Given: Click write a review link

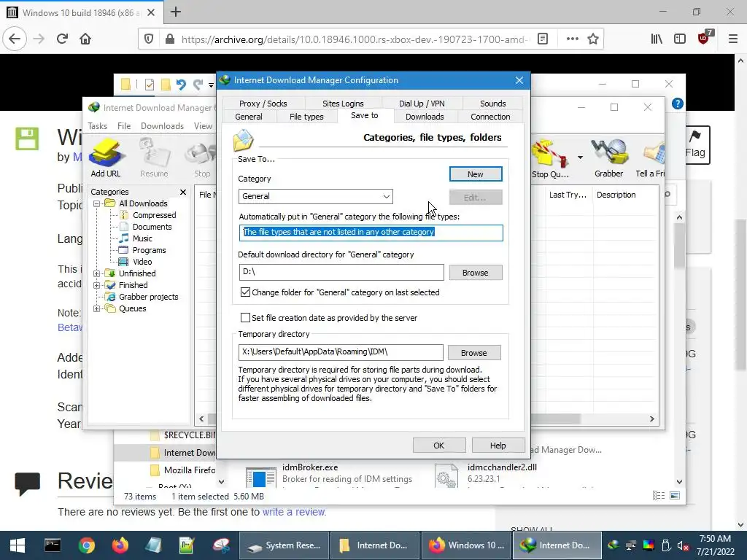Looking at the screenshot, I should click(x=294, y=513).
